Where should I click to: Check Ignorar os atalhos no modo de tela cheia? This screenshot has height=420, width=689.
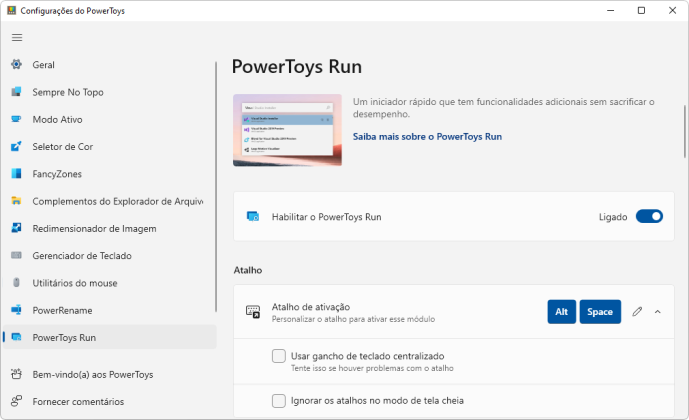[279, 401]
